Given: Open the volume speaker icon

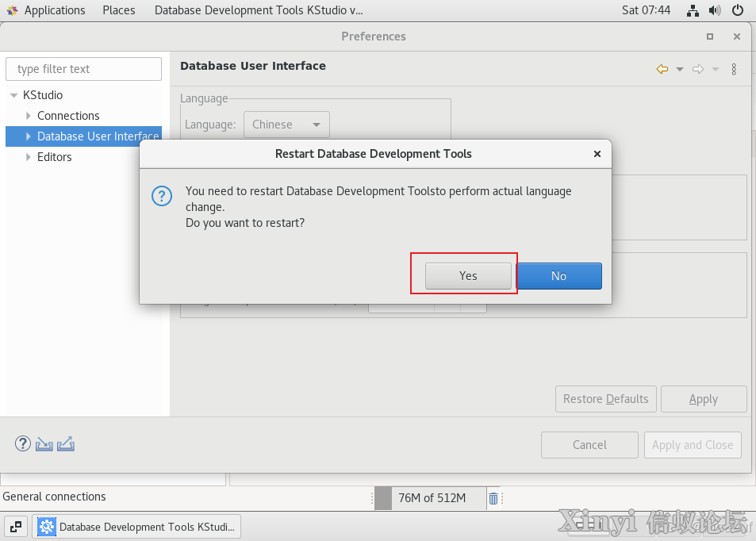Looking at the screenshot, I should 715,10.
